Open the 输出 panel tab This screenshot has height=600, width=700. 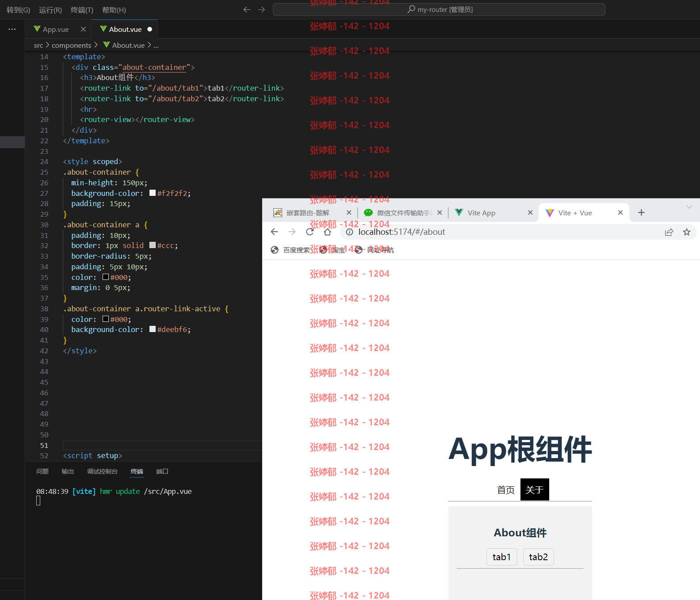point(68,471)
